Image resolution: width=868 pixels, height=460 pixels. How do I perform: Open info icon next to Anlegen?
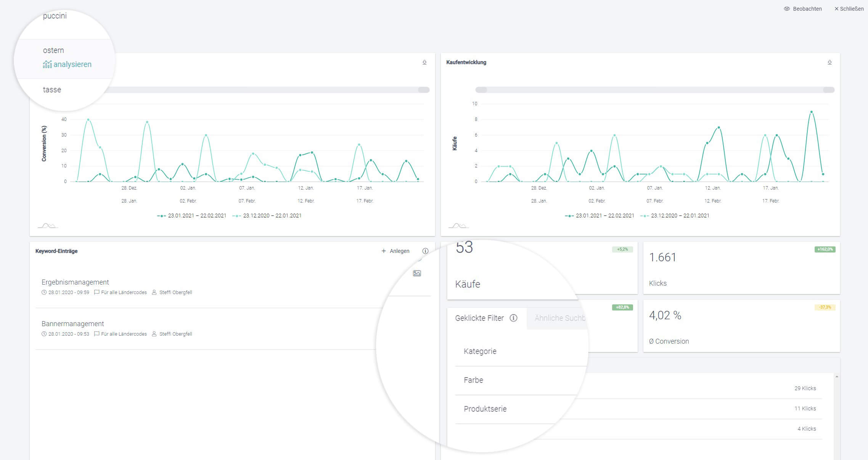[x=425, y=251]
